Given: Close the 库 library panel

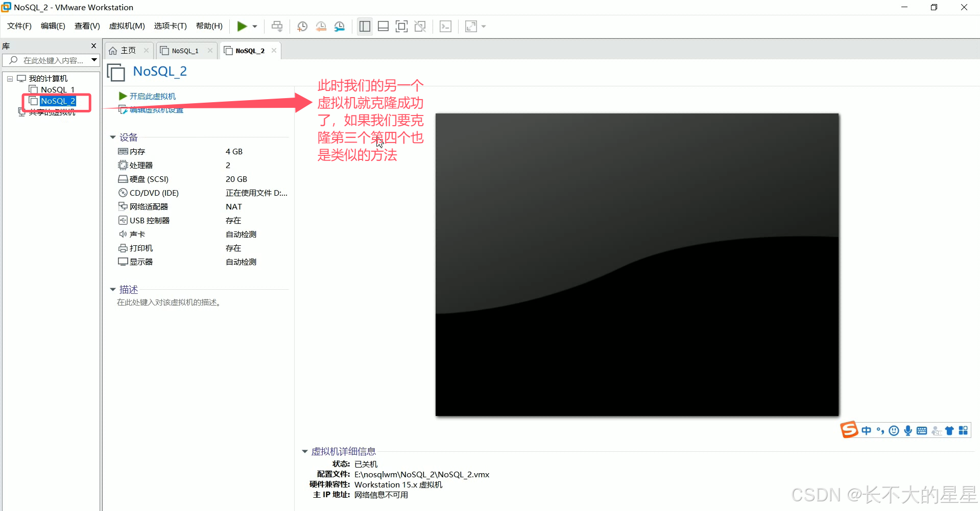Looking at the screenshot, I should tap(93, 46).
